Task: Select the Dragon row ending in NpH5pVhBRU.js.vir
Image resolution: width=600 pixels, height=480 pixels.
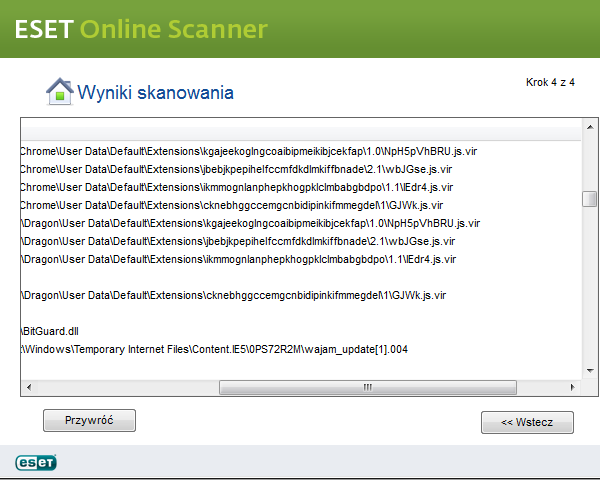Action: (x=302, y=223)
